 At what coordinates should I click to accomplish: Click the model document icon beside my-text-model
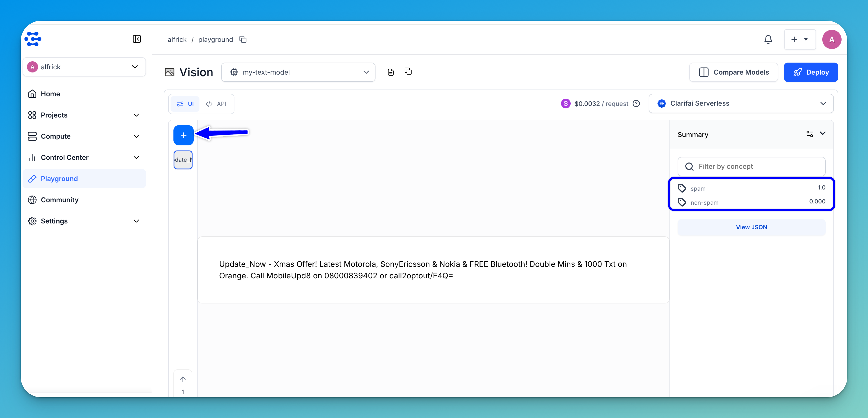(391, 72)
